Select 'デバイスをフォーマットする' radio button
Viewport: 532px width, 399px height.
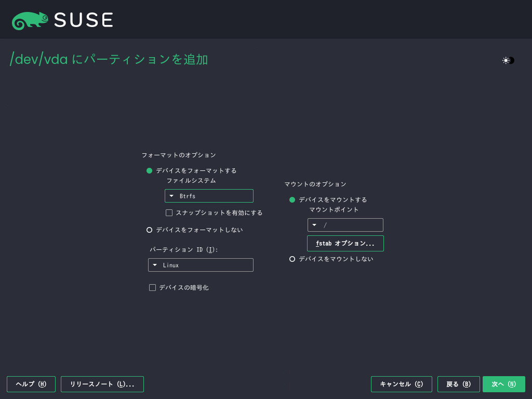[x=149, y=170]
